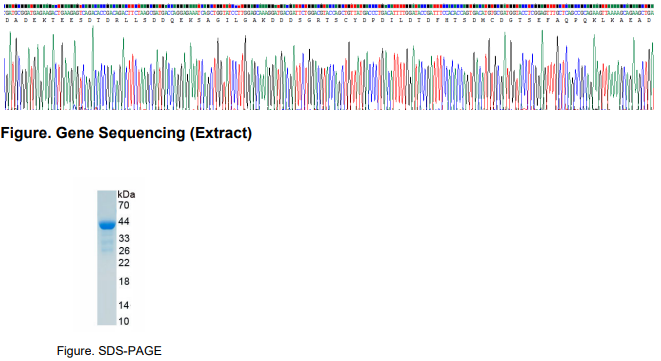661x361 pixels.
Task: Click the 44 kDa marker label
Action: click(x=124, y=221)
